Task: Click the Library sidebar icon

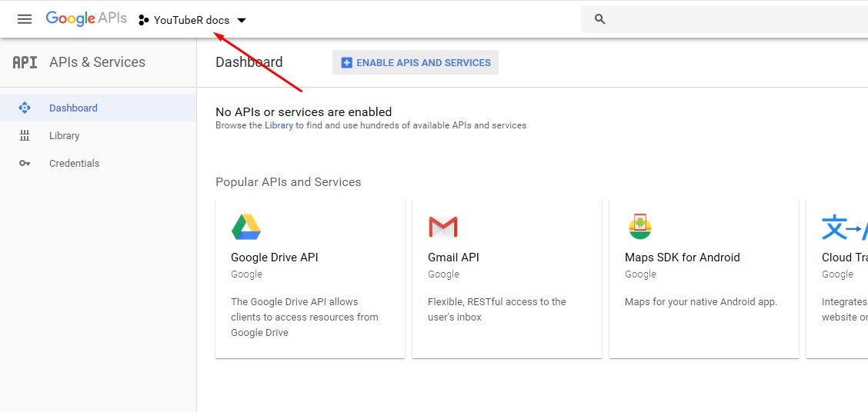Action: [25, 135]
